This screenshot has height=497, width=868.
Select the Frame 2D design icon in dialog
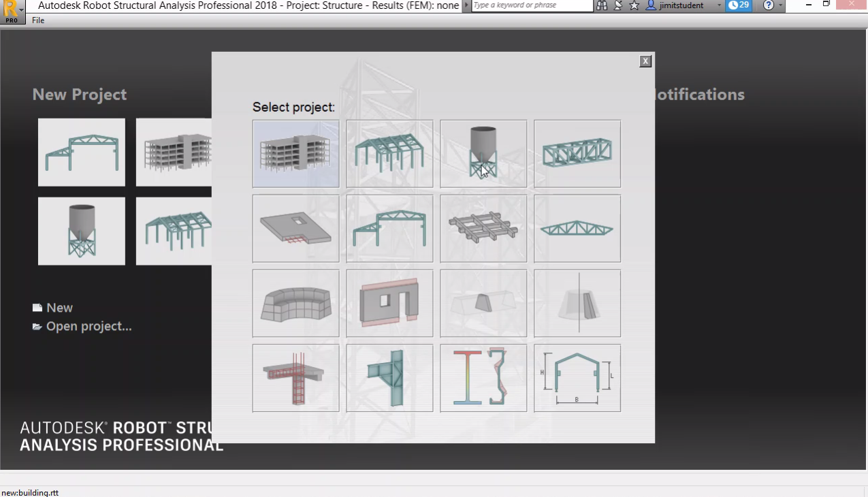(x=389, y=229)
